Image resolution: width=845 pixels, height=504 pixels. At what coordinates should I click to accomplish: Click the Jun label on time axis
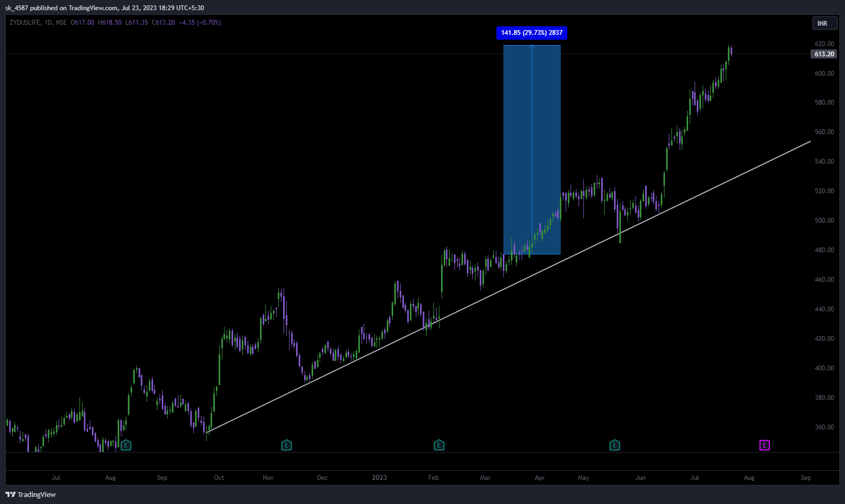tap(640, 478)
